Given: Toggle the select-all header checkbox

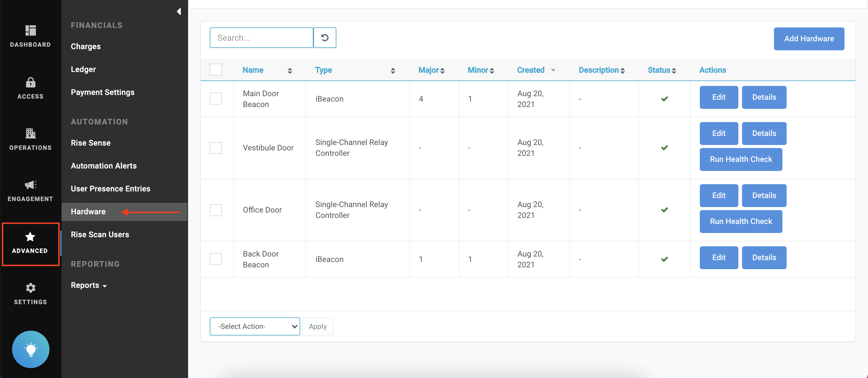Looking at the screenshot, I should pyautogui.click(x=216, y=70).
